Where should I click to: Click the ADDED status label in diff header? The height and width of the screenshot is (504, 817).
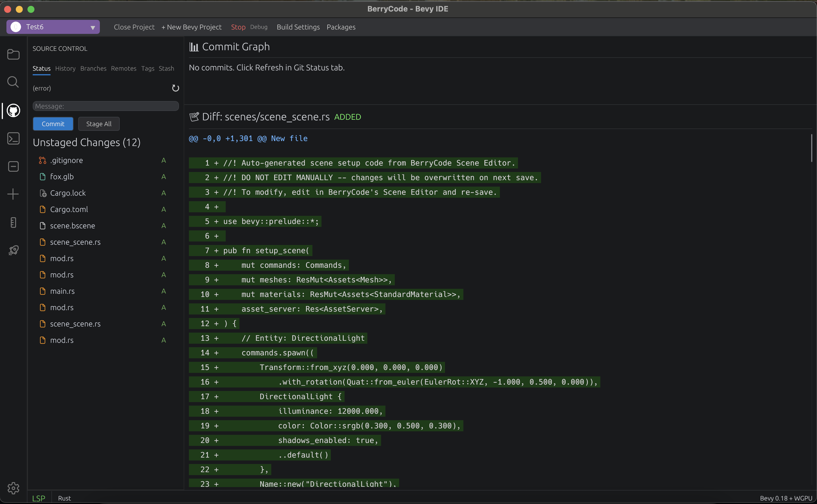pos(348,117)
